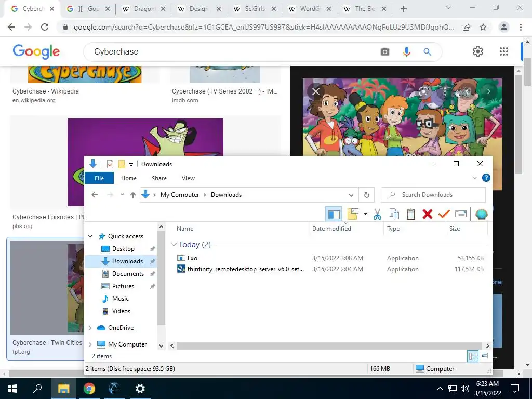532x399 pixels.
Task: Open the Explorer Help question mark icon
Action: (x=486, y=178)
